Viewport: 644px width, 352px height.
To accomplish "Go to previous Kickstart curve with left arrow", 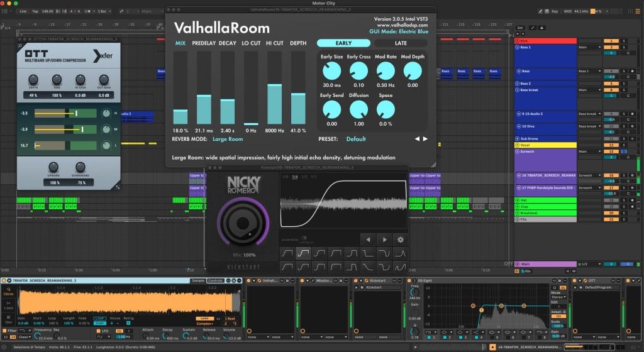I will point(368,239).
